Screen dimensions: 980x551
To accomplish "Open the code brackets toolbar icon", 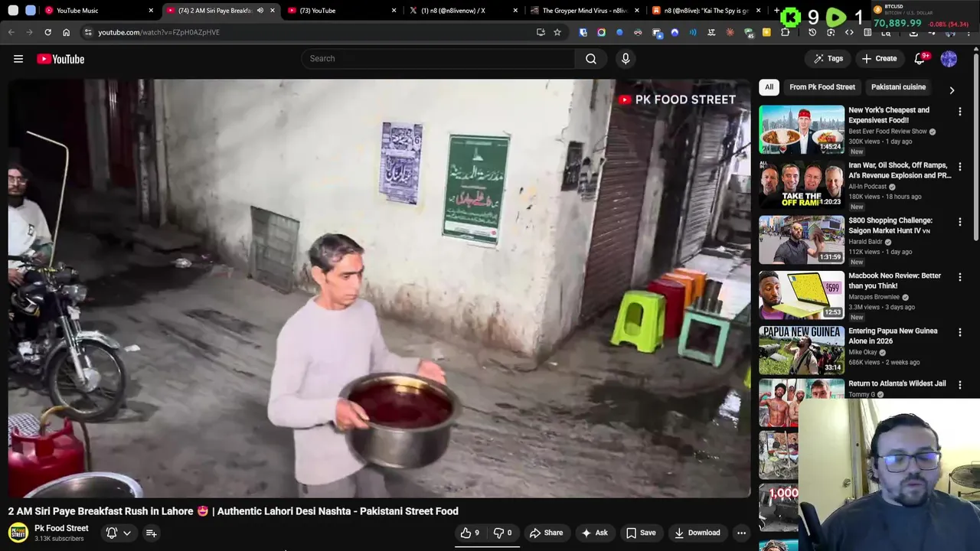I will coord(849,32).
